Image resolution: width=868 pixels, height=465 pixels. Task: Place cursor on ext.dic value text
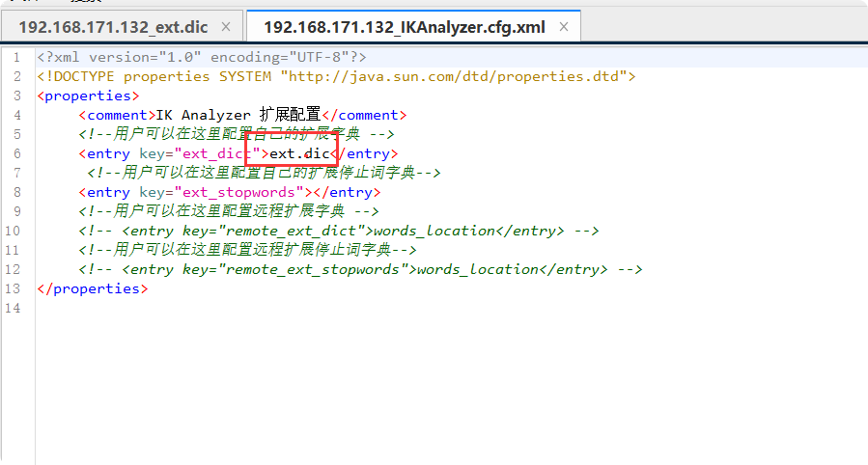click(299, 153)
